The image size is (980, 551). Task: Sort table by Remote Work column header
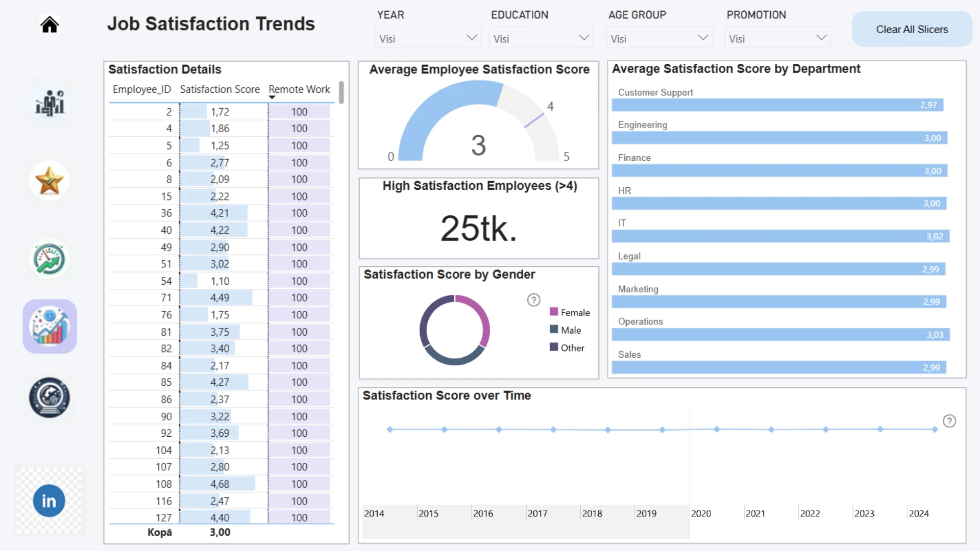[300, 89]
